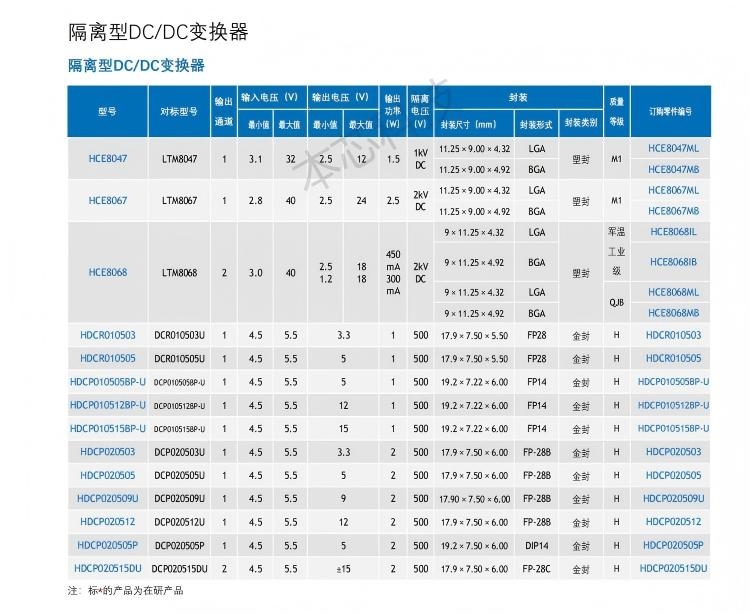Select the 隔离电压 column header

420,111
